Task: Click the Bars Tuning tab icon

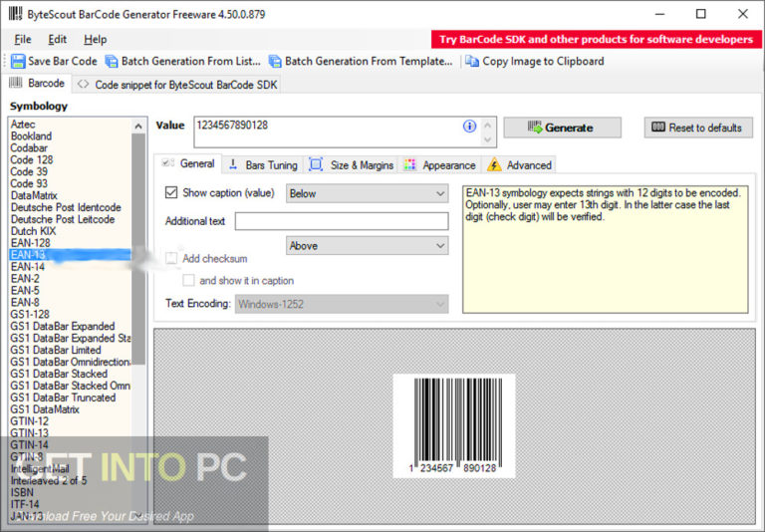Action: [234, 164]
